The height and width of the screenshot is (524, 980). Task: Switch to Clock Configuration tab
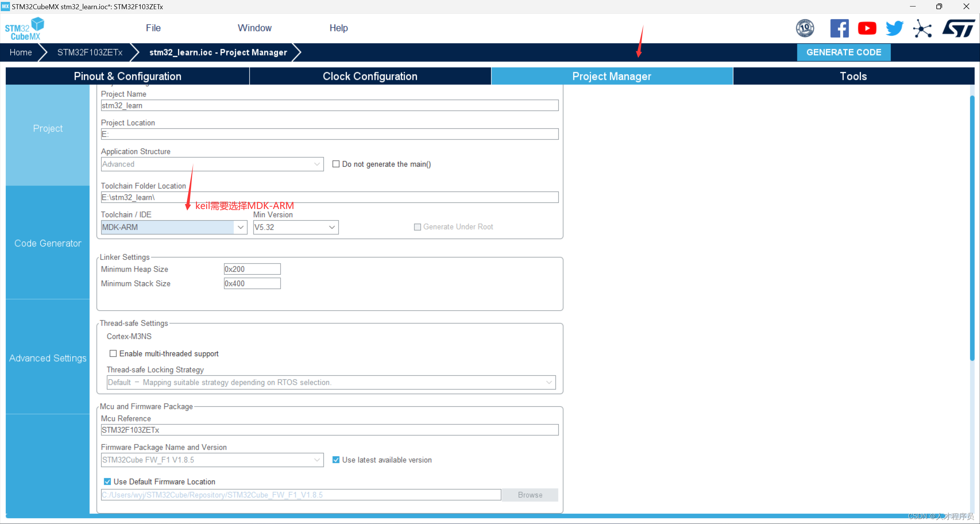tap(370, 77)
